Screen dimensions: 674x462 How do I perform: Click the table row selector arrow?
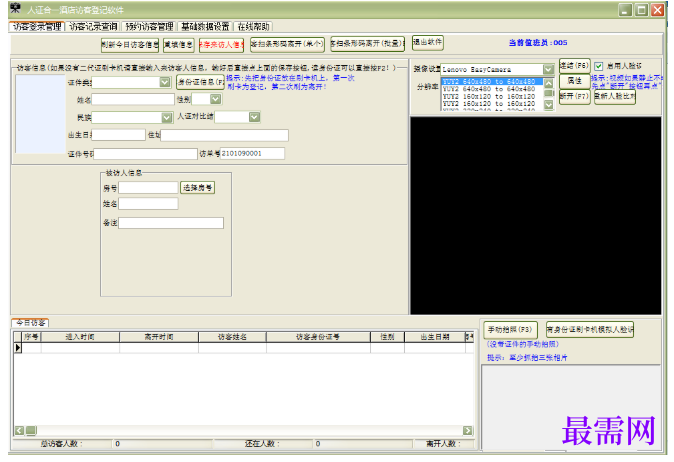18,348
